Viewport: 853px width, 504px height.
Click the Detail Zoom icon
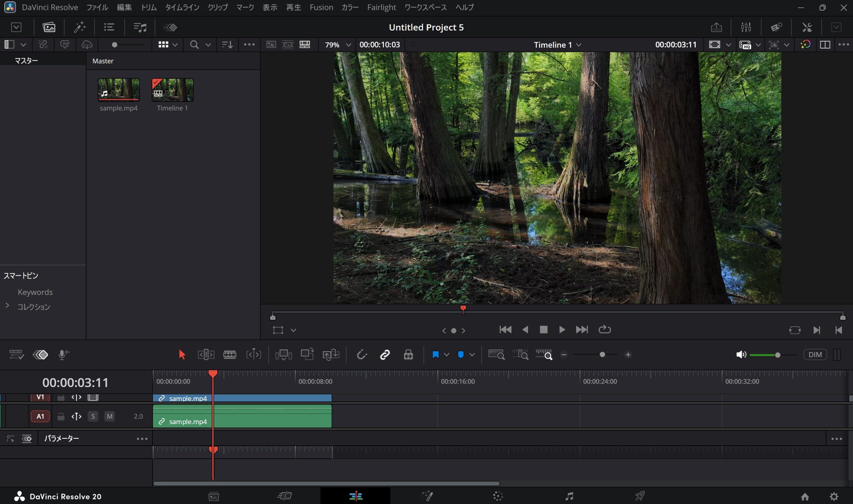click(x=520, y=354)
